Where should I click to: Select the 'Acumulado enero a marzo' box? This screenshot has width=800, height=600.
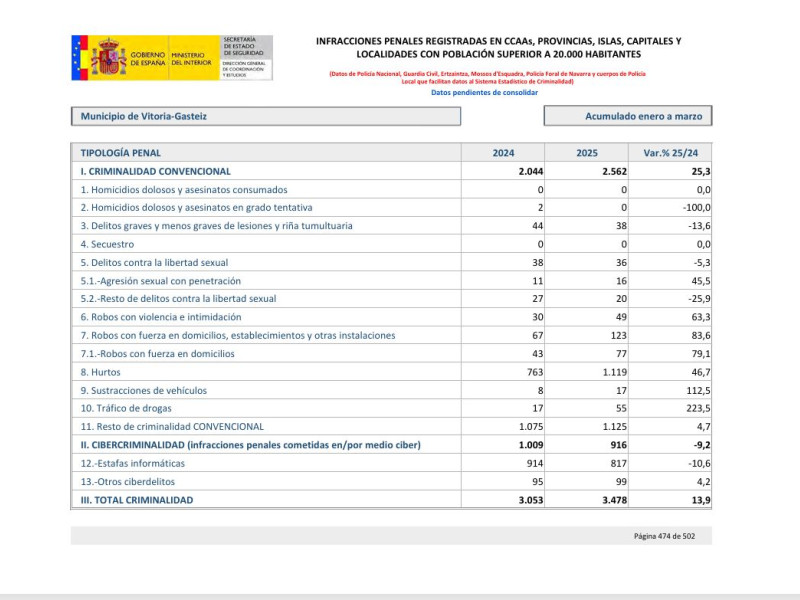(x=628, y=116)
